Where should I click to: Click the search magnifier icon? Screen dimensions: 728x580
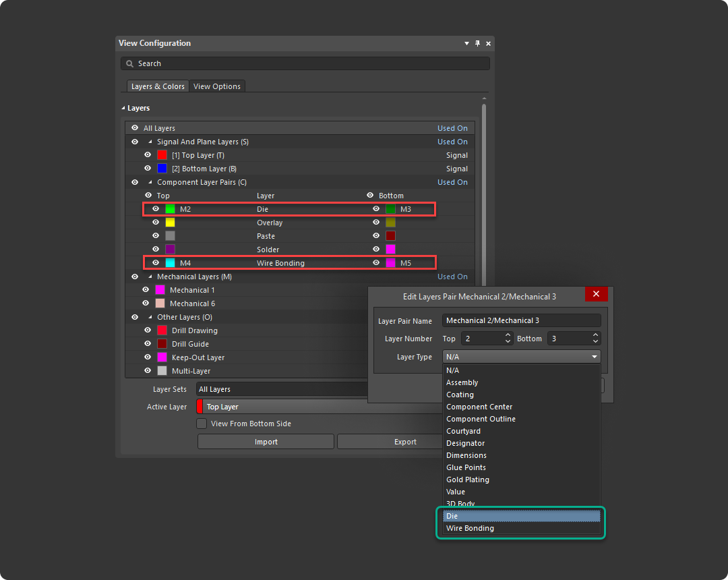[x=129, y=63]
